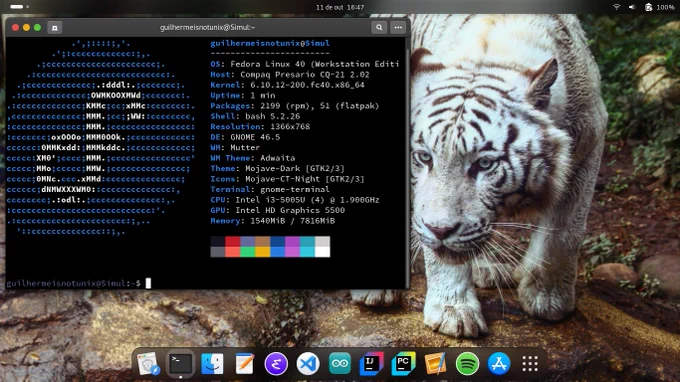Open Visual Studio Code from the dock

click(308, 364)
